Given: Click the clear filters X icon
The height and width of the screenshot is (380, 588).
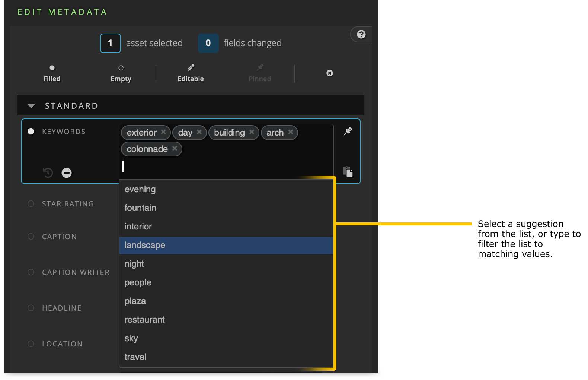Looking at the screenshot, I should click(330, 73).
